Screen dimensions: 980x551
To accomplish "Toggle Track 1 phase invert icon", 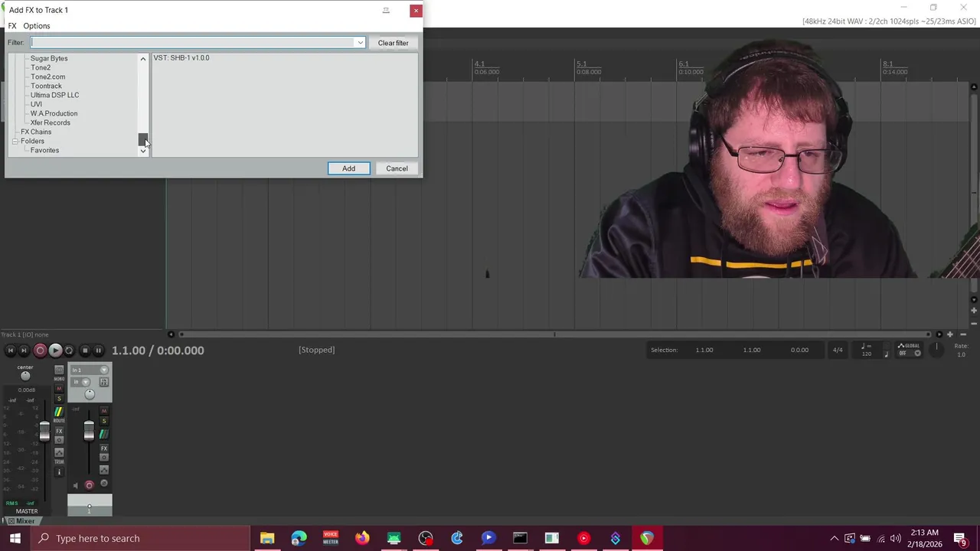I will (104, 483).
